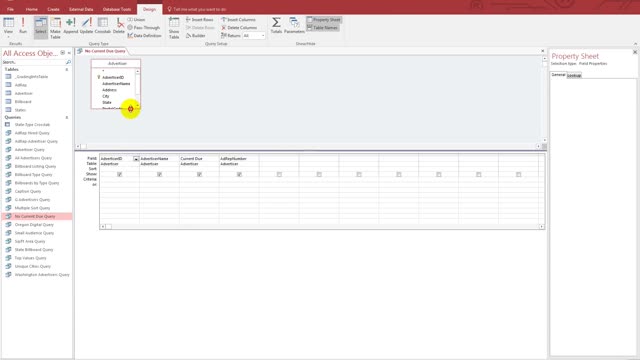The height and width of the screenshot is (360, 640).
Task: Collapse the Tables group in navigation pane
Action: [x=67, y=69]
